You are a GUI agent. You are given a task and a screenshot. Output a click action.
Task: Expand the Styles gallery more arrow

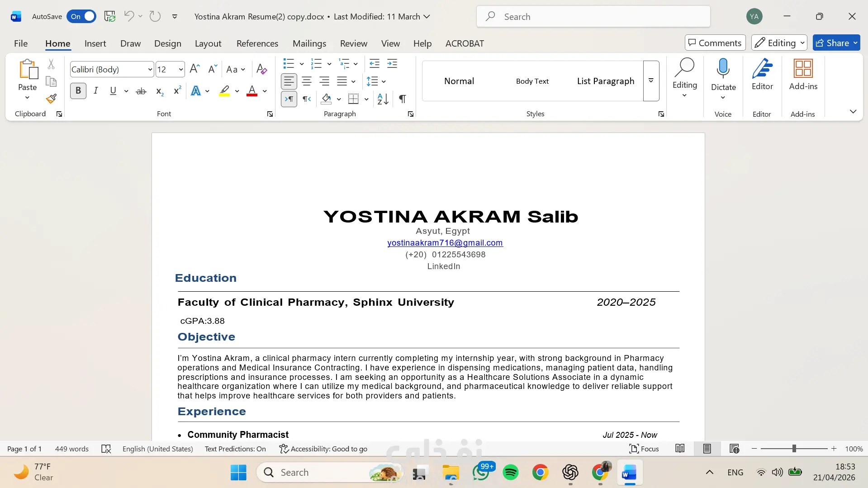coord(651,81)
